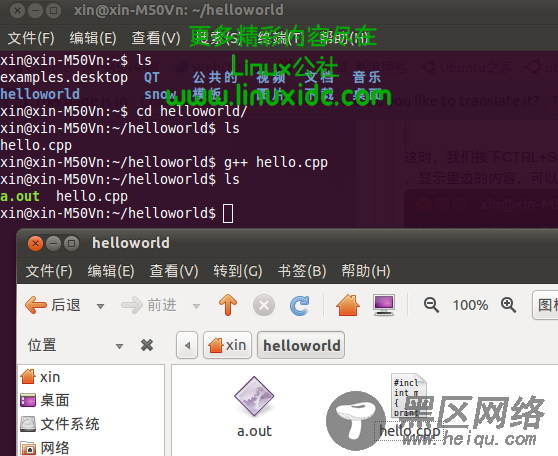Select the a.out executable file icon
558x456 pixels.
[254, 396]
